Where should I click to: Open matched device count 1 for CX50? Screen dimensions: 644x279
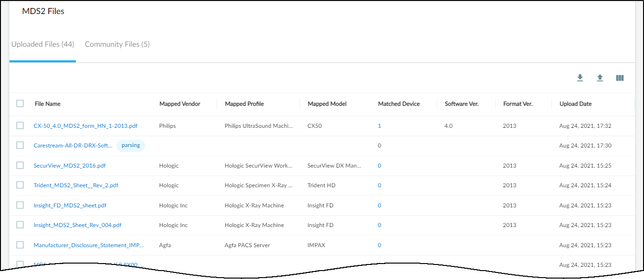click(x=380, y=126)
